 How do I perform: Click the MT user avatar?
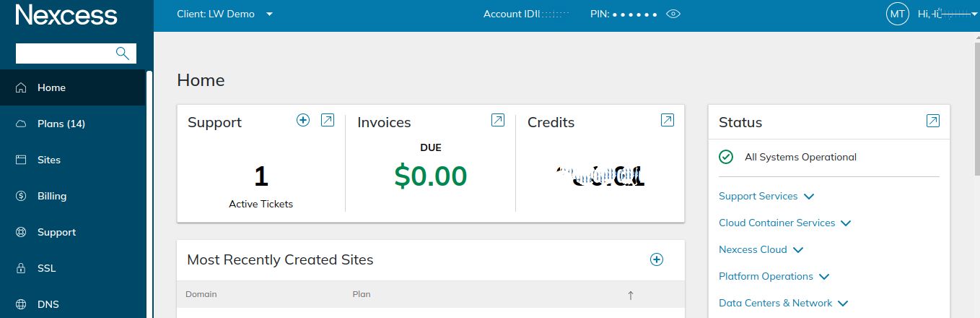[898, 14]
